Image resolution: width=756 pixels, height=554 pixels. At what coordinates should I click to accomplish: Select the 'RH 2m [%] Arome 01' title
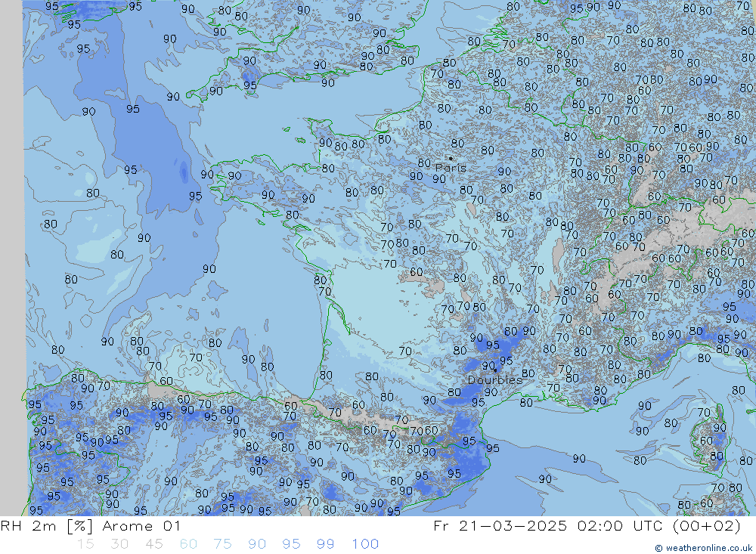coord(91,525)
